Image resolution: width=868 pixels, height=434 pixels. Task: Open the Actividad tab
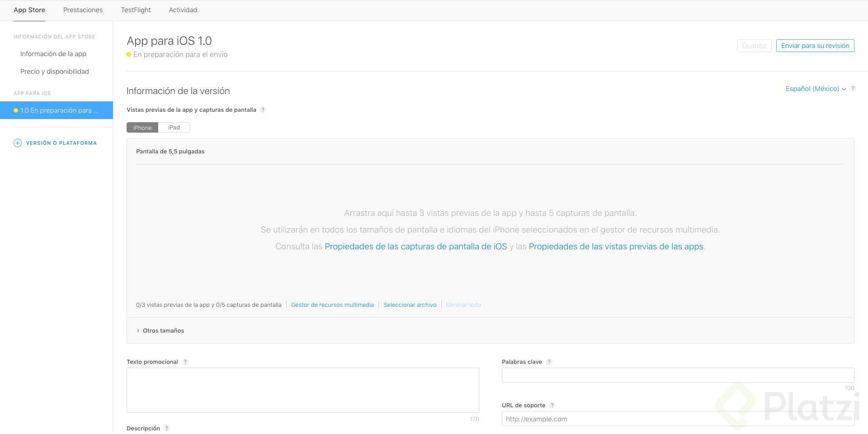tap(183, 10)
